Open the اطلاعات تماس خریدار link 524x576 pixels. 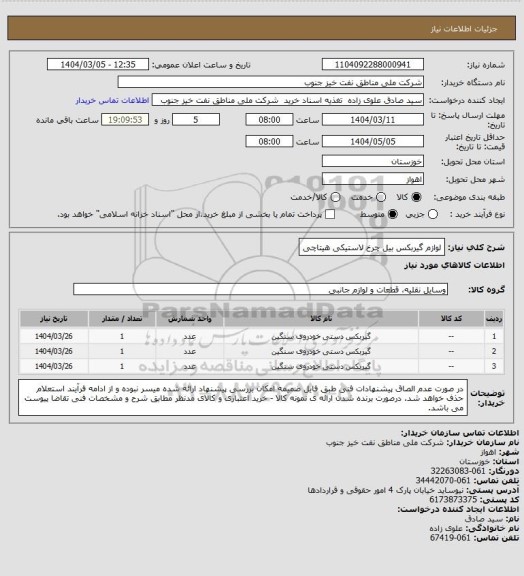[x=112, y=100]
